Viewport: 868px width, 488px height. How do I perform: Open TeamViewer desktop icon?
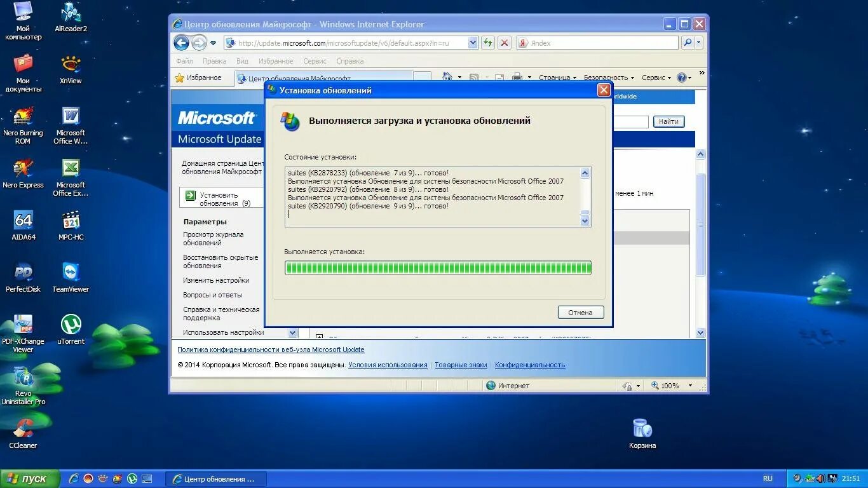coord(71,278)
